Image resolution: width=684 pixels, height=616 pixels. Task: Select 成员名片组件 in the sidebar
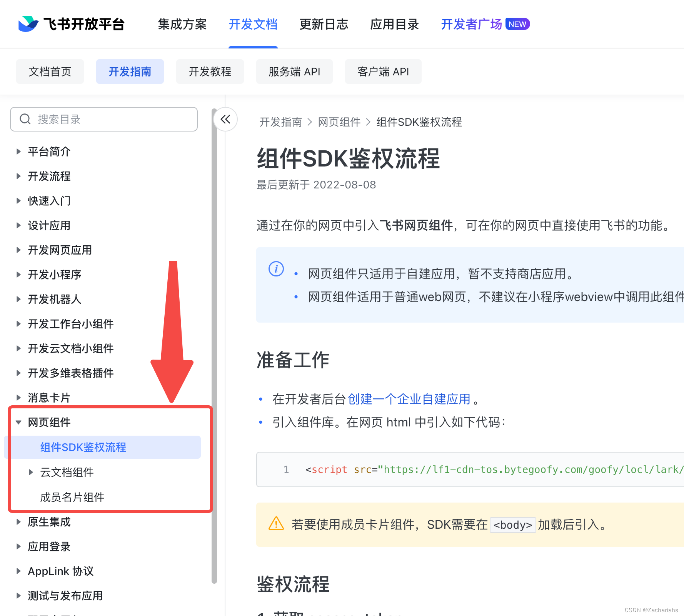[x=72, y=497]
